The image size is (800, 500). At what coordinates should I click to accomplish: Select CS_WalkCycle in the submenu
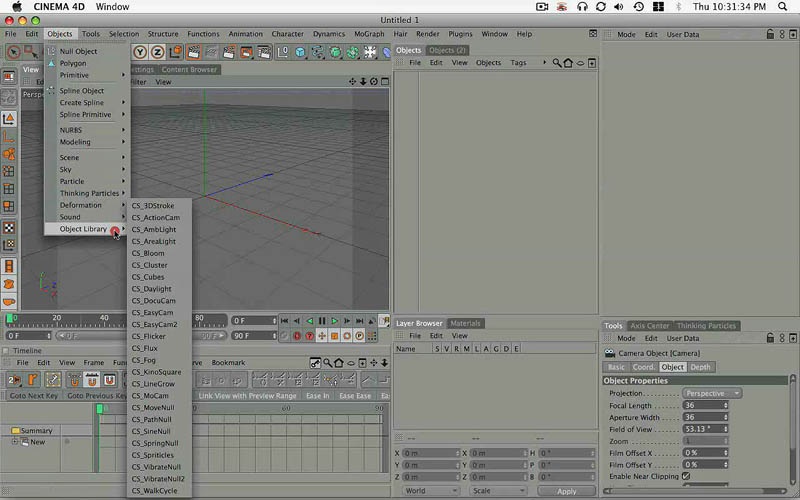[155, 491]
